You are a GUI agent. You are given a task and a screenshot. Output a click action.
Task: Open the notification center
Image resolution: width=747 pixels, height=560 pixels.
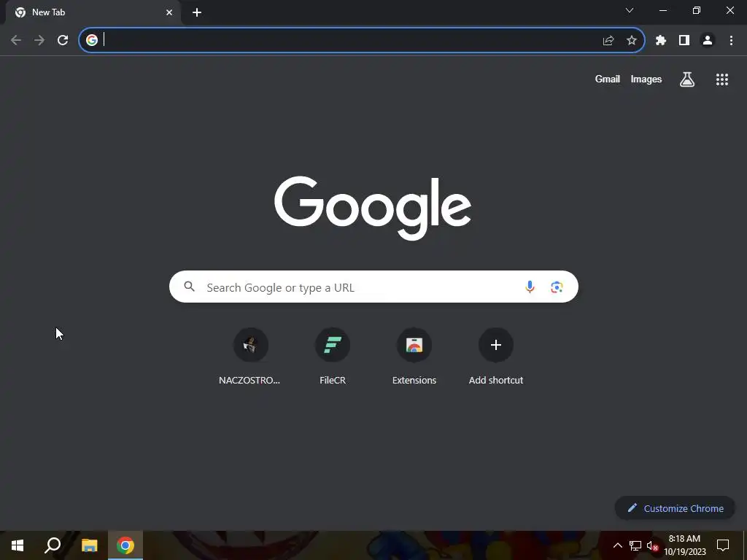click(723, 545)
